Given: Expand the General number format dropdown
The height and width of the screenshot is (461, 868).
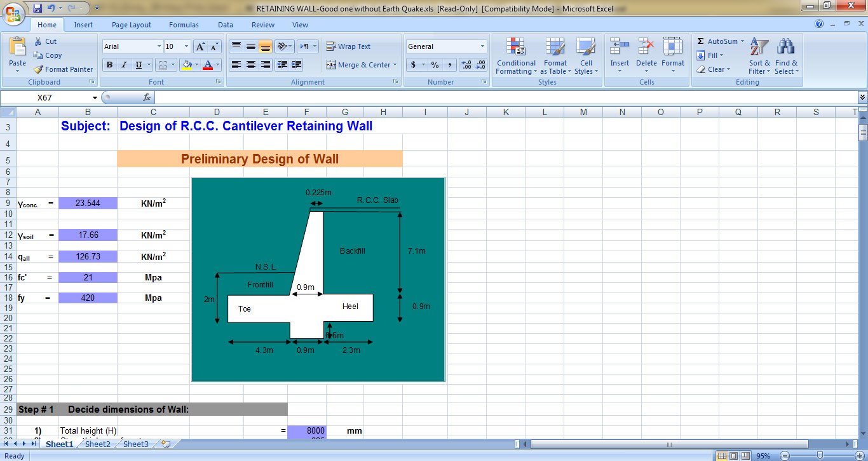Looking at the screenshot, I should point(482,46).
